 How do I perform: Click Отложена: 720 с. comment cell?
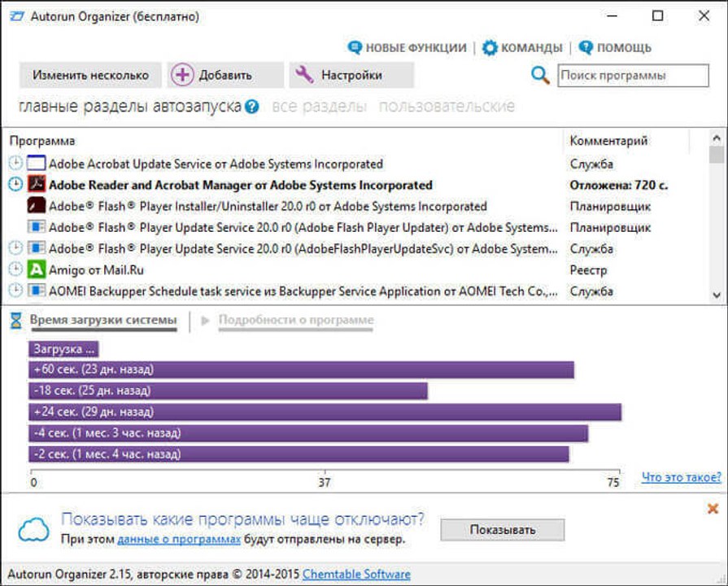coord(618,185)
